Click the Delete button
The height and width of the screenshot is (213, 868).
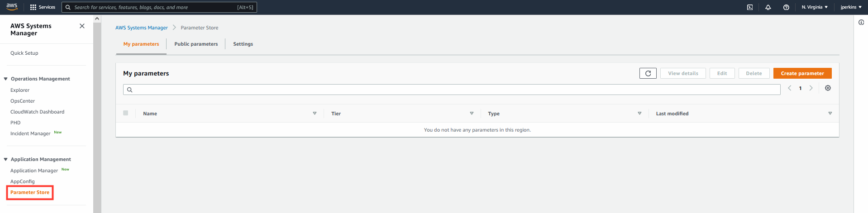pyautogui.click(x=754, y=73)
